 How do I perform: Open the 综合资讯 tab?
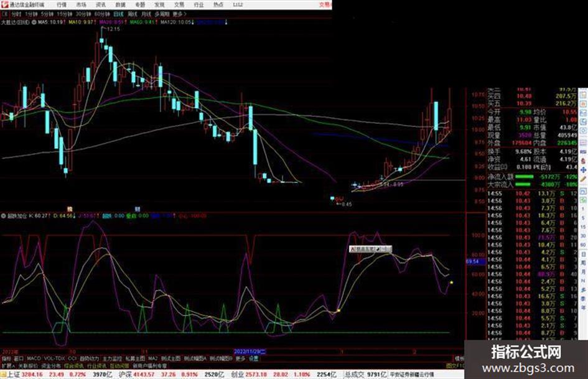click(73, 365)
